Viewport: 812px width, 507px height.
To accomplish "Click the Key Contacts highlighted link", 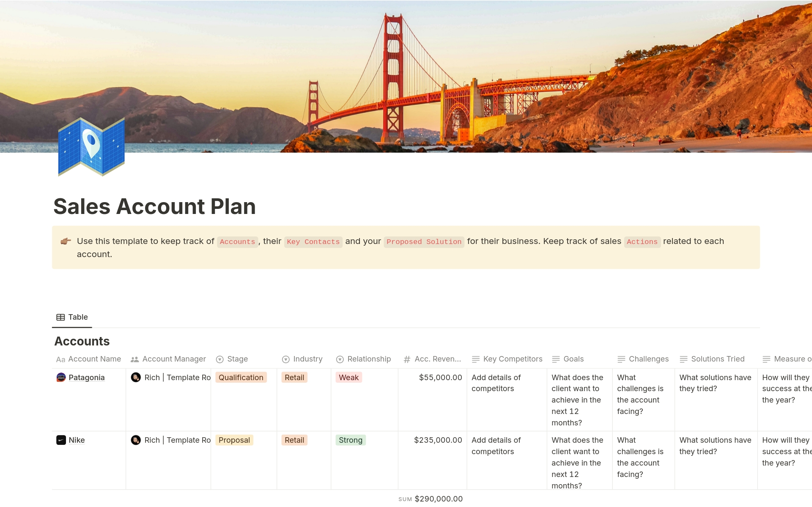I will [x=313, y=241].
